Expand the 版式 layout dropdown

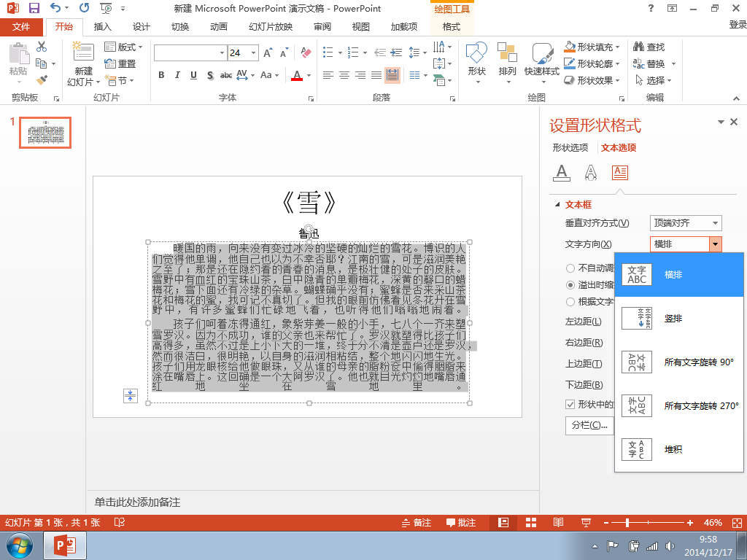pos(123,47)
